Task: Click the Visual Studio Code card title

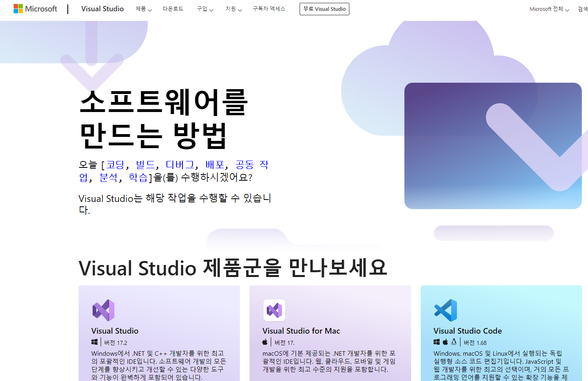Action: [468, 331]
